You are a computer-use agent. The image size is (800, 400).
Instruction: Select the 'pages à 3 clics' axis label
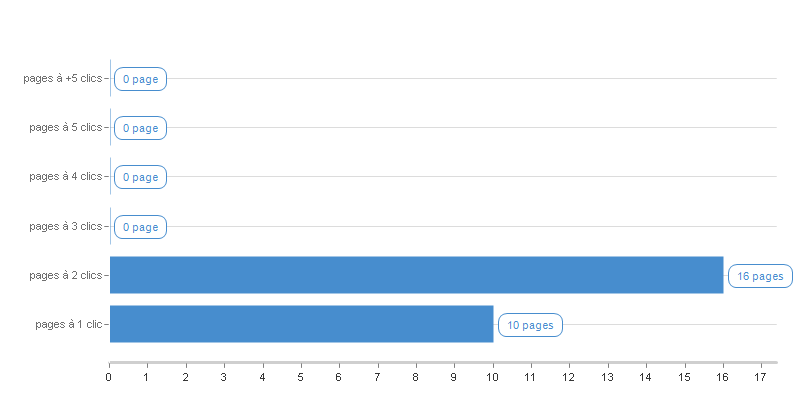pos(66,226)
